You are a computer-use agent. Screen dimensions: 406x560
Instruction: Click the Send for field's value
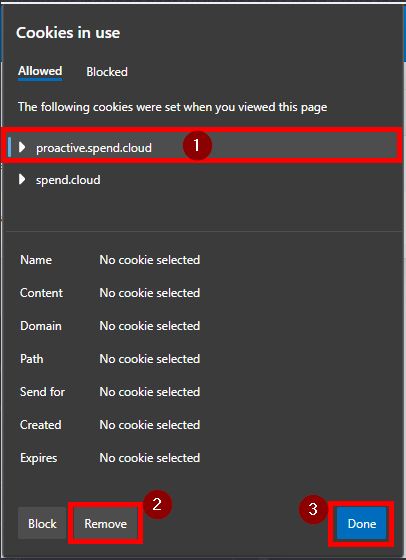150,392
